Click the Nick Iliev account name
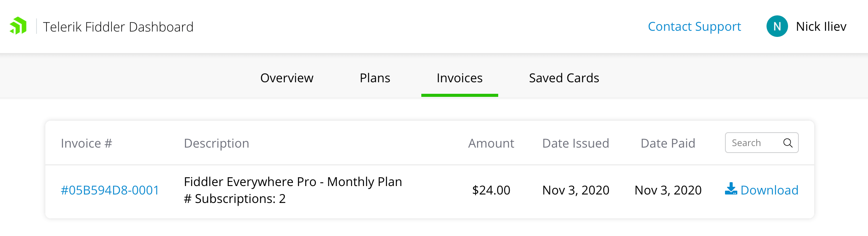The image size is (868, 236). pyautogui.click(x=821, y=27)
